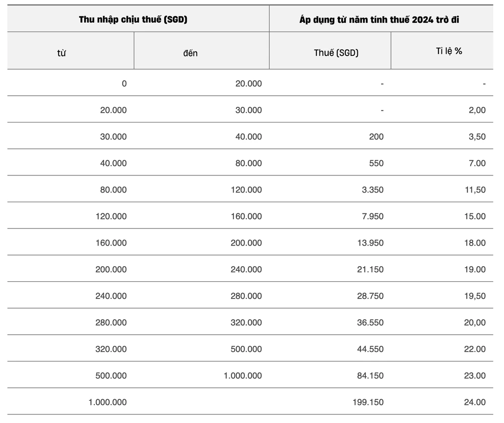Click the "Tỉ lệ %" column header
Viewport: 504px width, 423px height.
tap(449, 51)
